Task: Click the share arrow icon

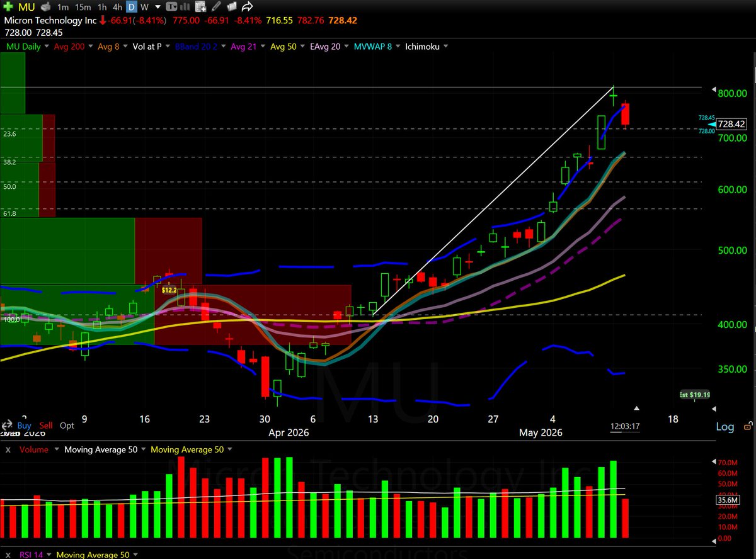Action: [x=247, y=7]
